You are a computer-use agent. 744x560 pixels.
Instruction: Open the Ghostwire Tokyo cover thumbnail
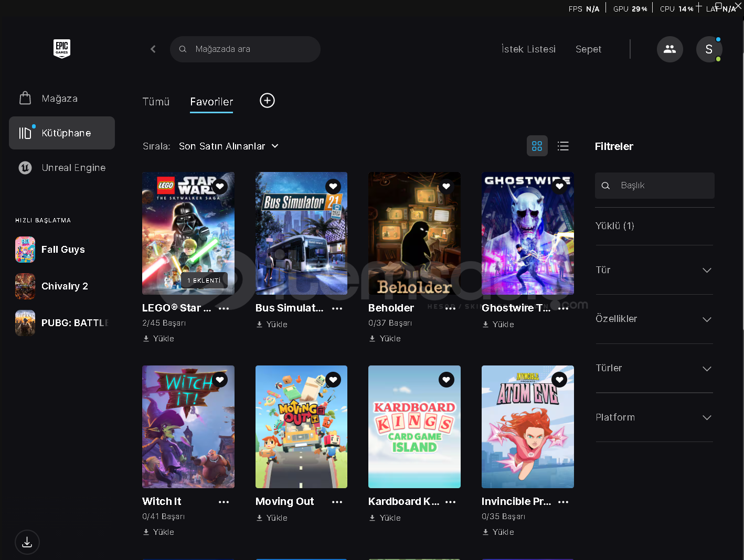pos(528,233)
